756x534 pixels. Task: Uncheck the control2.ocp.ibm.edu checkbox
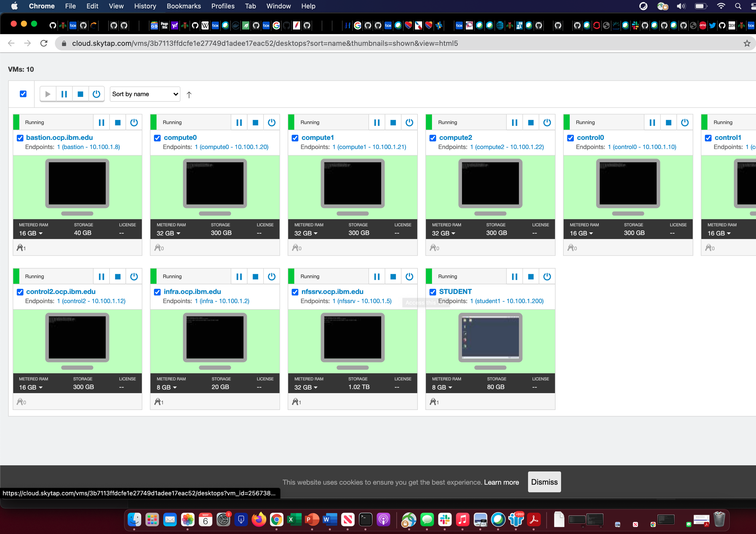[x=20, y=292]
